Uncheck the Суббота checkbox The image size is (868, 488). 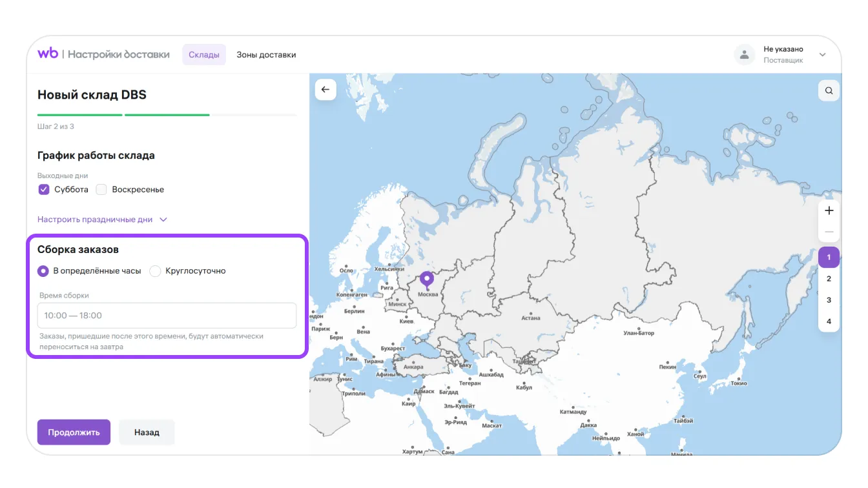(44, 190)
